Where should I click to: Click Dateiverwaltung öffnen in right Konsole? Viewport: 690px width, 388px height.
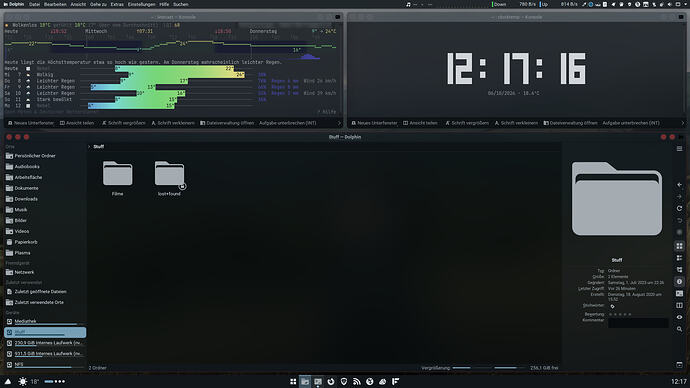pyautogui.click(x=570, y=123)
